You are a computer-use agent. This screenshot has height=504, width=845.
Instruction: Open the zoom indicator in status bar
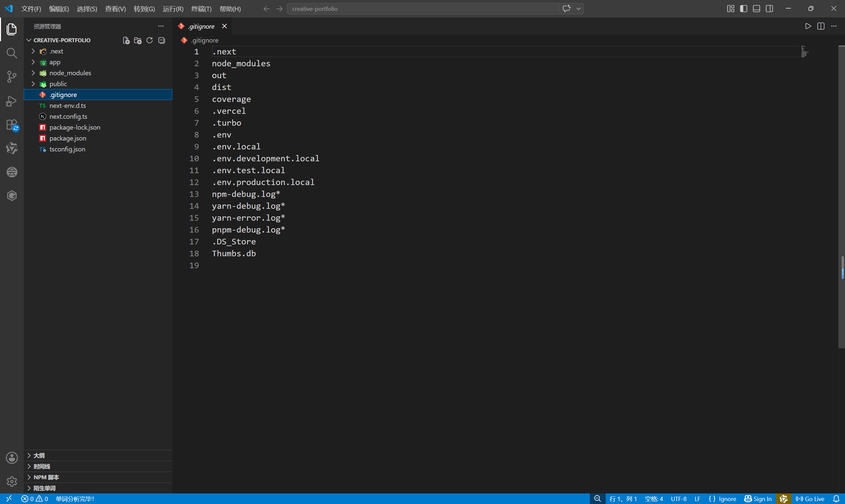(x=597, y=499)
